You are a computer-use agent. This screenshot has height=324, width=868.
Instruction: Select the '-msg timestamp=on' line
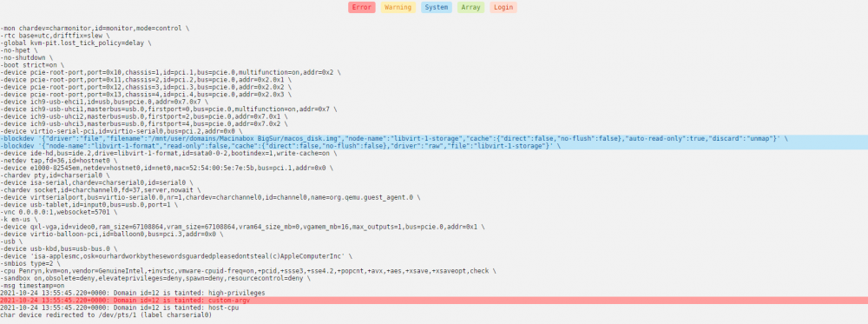pos(32,285)
